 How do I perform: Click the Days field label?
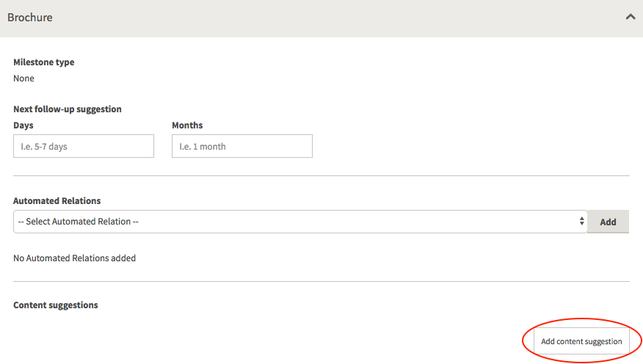(23, 125)
